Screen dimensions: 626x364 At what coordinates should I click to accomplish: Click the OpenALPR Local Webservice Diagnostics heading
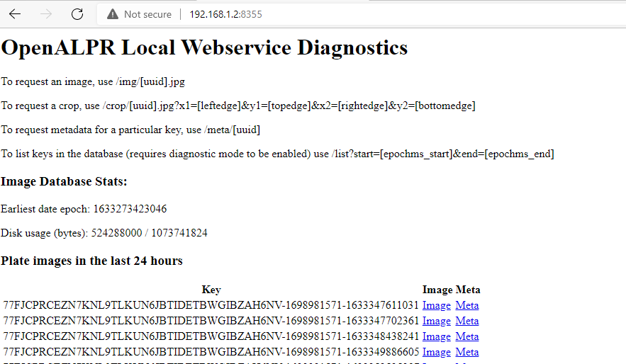[204, 48]
